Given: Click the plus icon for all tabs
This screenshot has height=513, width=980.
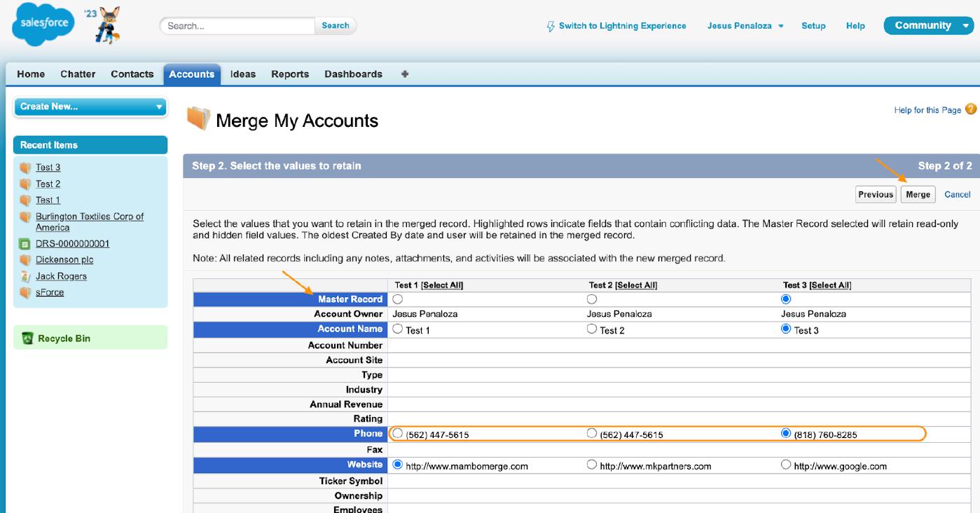Looking at the screenshot, I should pyautogui.click(x=405, y=74).
